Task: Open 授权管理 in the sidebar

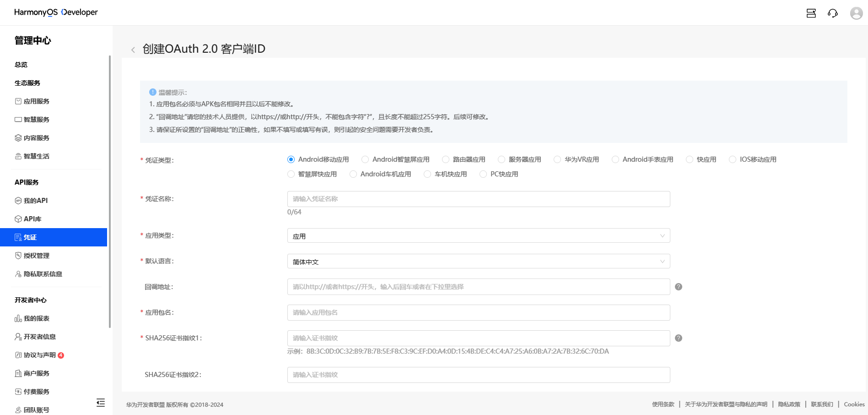Action: point(37,256)
